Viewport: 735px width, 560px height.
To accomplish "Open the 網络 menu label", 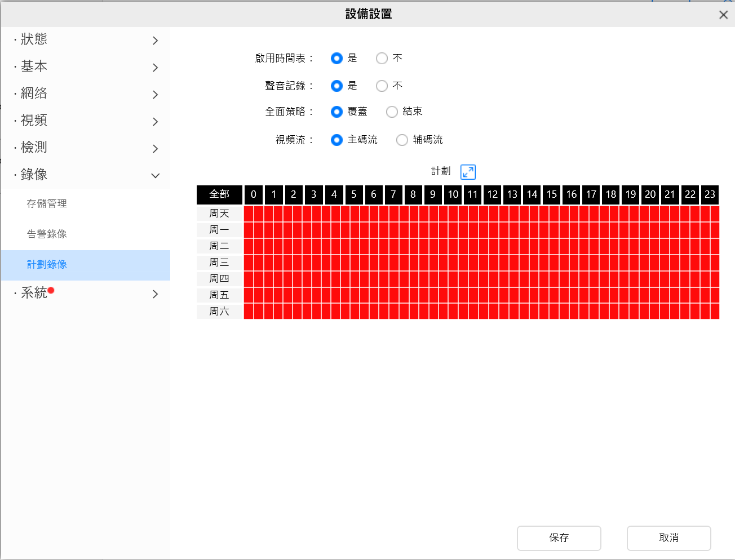I will click(34, 93).
